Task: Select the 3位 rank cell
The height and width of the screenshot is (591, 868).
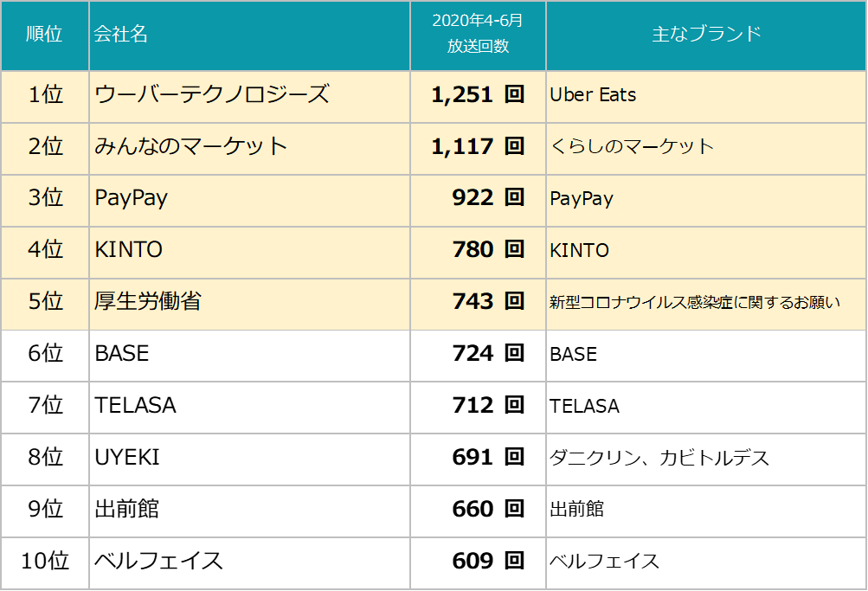Action: pos(45,198)
